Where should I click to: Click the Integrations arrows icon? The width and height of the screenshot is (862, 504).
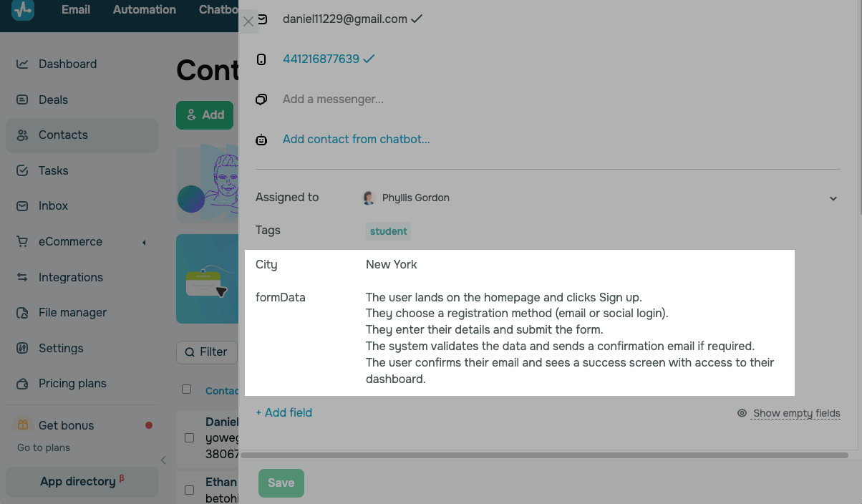coord(22,277)
